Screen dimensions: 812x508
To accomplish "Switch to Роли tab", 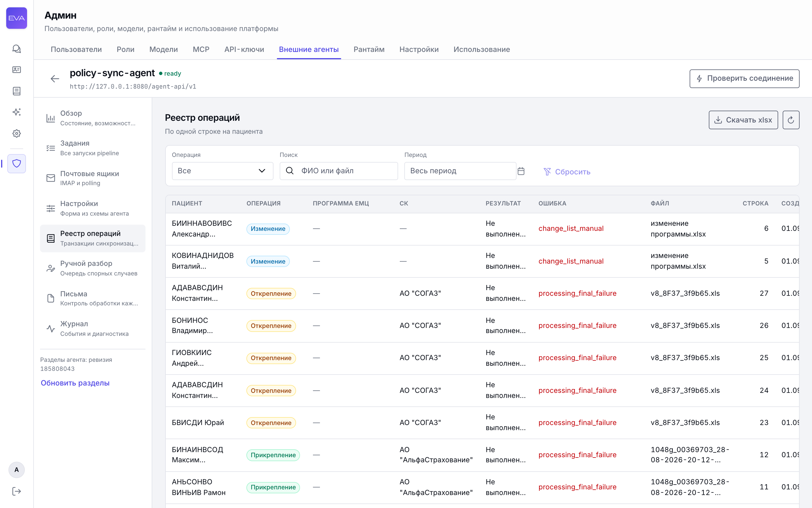I will click(125, 49).
